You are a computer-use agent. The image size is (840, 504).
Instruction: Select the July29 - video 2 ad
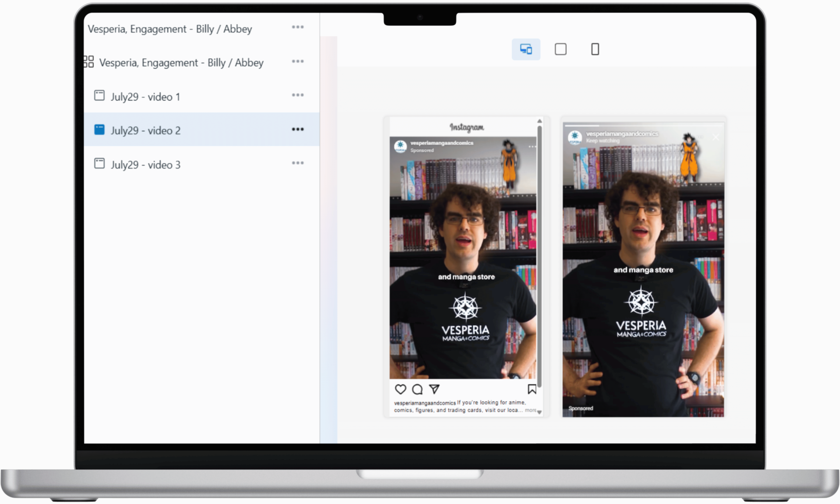click(202, 129)
